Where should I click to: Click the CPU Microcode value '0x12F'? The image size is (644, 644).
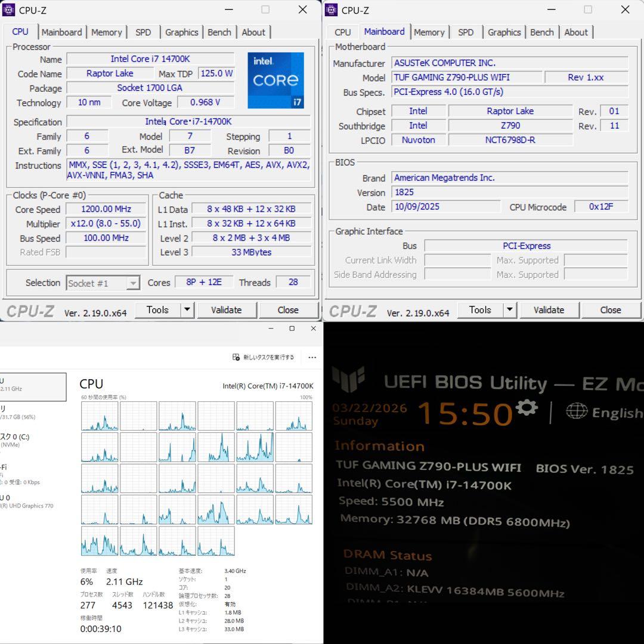pyautogui.click(x=601, y=206)
